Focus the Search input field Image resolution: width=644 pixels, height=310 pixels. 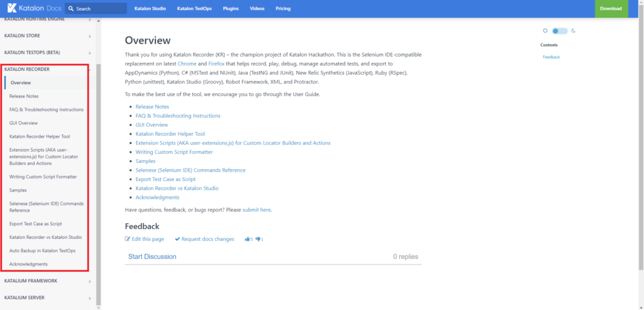(96, 9)
